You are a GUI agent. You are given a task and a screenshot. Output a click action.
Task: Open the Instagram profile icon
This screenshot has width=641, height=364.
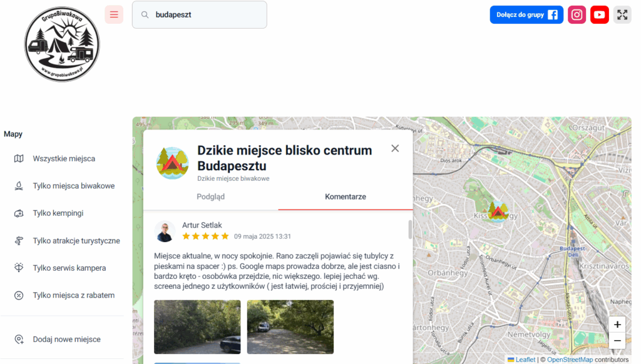pyautogui.click(x=577, y=14)
